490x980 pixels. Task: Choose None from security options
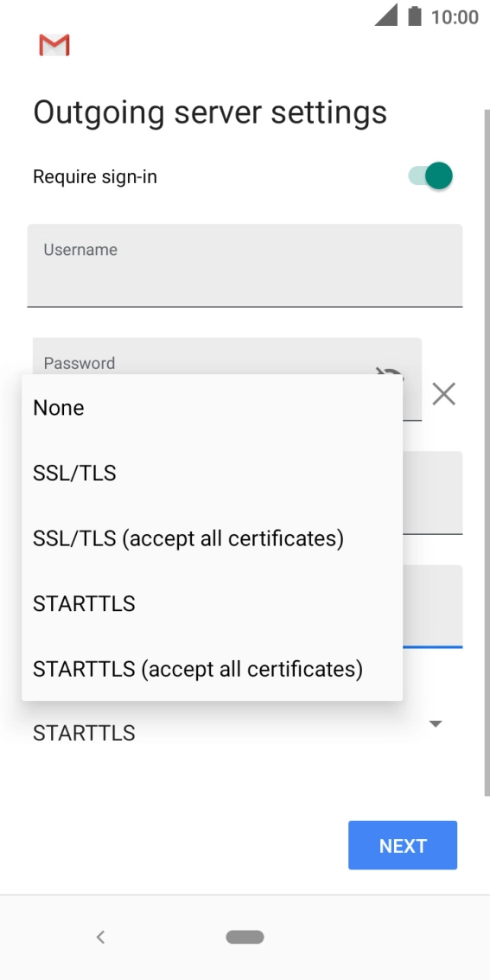pos(213,408)
